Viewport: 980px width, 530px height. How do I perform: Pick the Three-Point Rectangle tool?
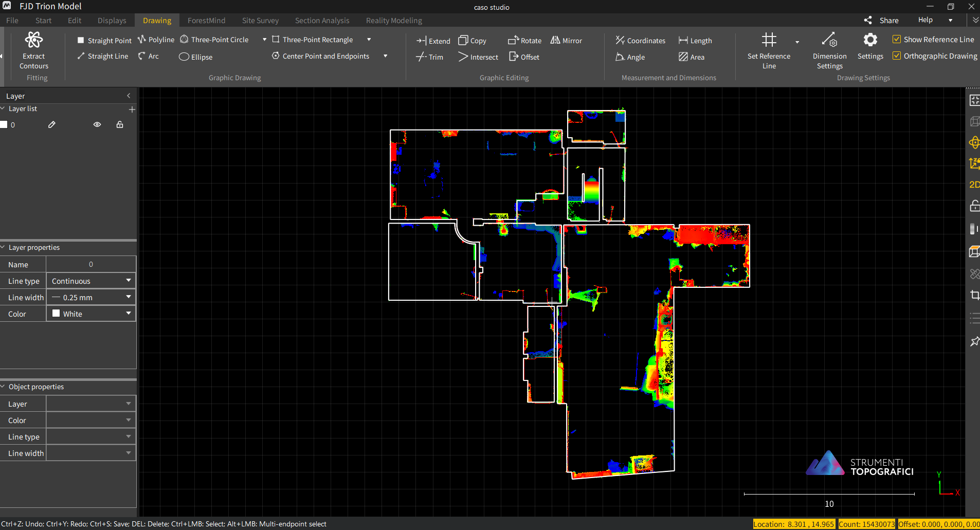[313, 40]
